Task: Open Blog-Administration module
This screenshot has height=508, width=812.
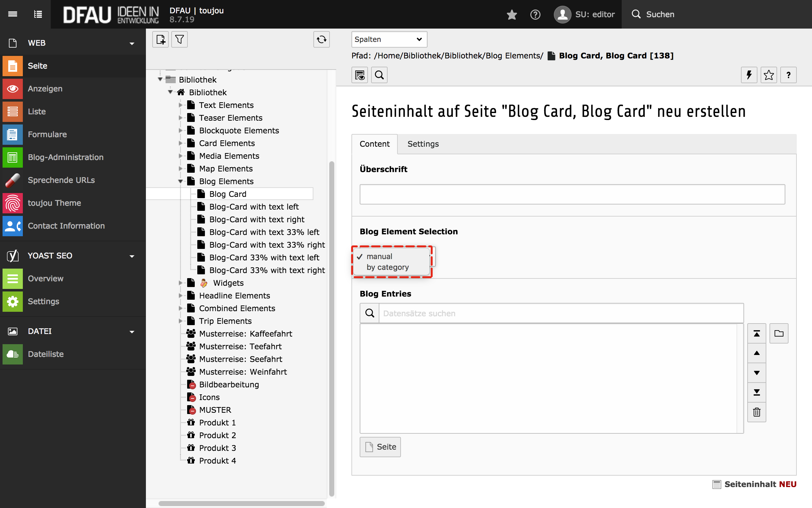Action: coord(73,157)
